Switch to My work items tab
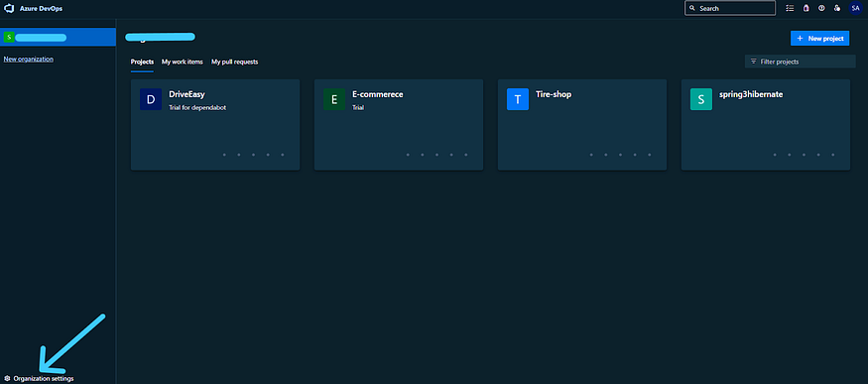The image size is (868, 384). tap(183, 62)
